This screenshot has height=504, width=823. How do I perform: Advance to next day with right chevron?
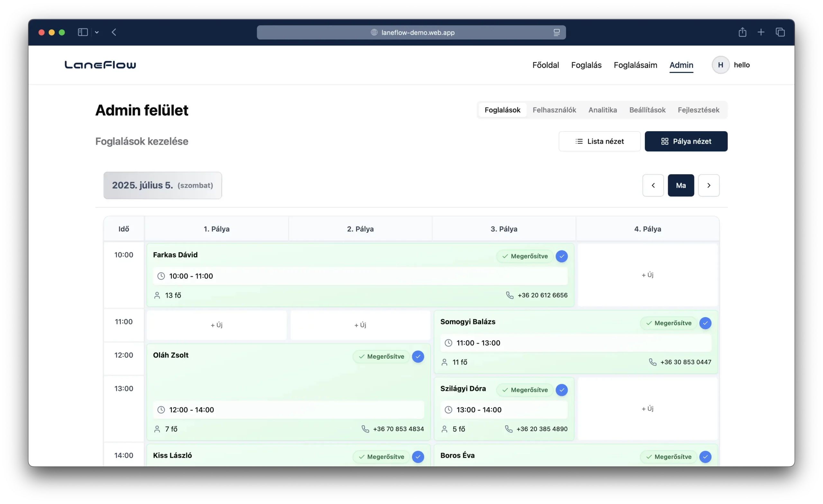pyautogui.click(x=709, y=185)
